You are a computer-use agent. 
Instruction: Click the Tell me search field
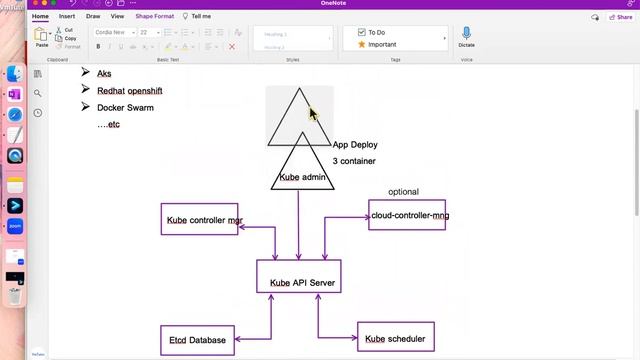tap(197, 16)
